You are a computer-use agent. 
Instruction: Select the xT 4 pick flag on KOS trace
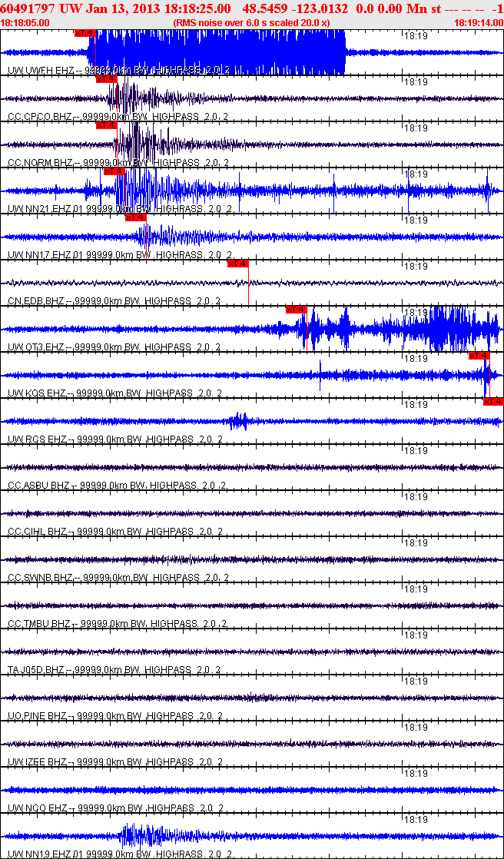pyautogui.click(x=479, y=356)
